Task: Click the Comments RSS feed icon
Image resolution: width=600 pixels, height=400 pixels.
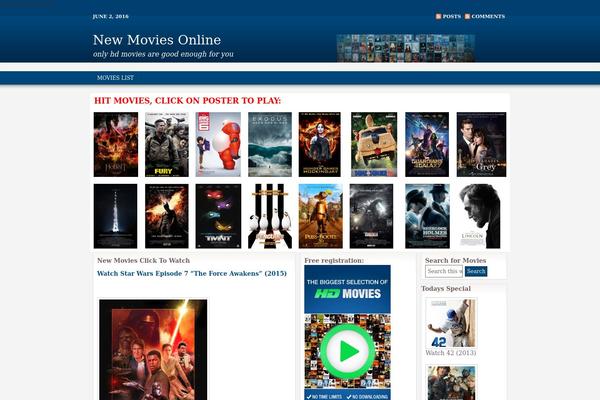Action: tap(467, 16)
